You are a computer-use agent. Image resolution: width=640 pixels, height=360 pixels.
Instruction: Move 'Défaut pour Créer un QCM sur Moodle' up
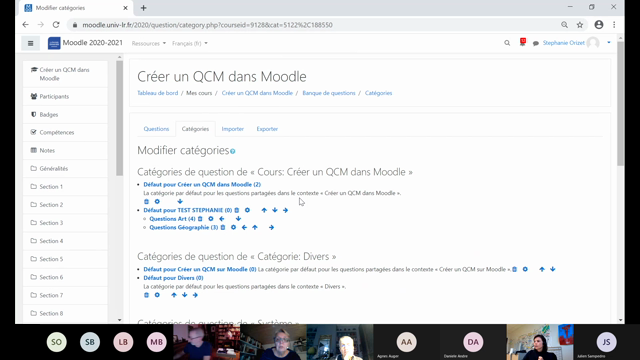542,269
